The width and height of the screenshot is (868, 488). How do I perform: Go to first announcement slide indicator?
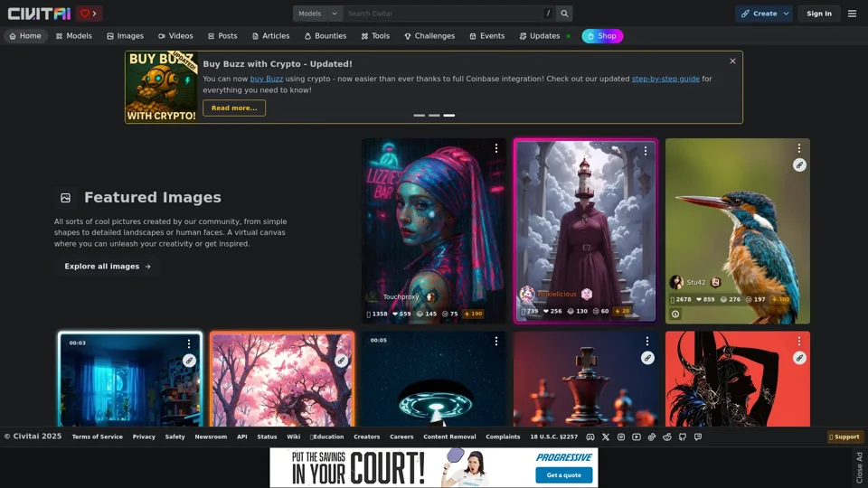[x=419, y=115]
